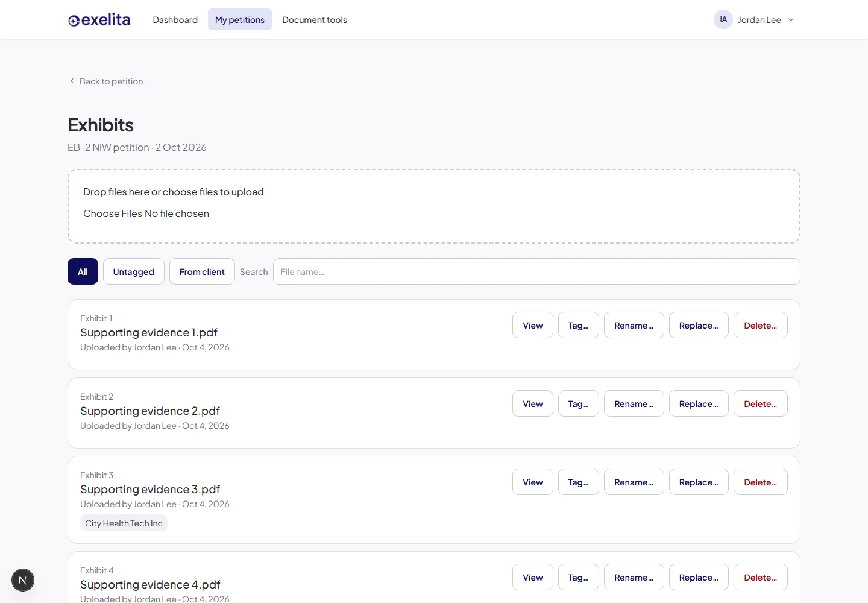
Task: Replace the Exhibit 4 file
Action: (699, 577)
